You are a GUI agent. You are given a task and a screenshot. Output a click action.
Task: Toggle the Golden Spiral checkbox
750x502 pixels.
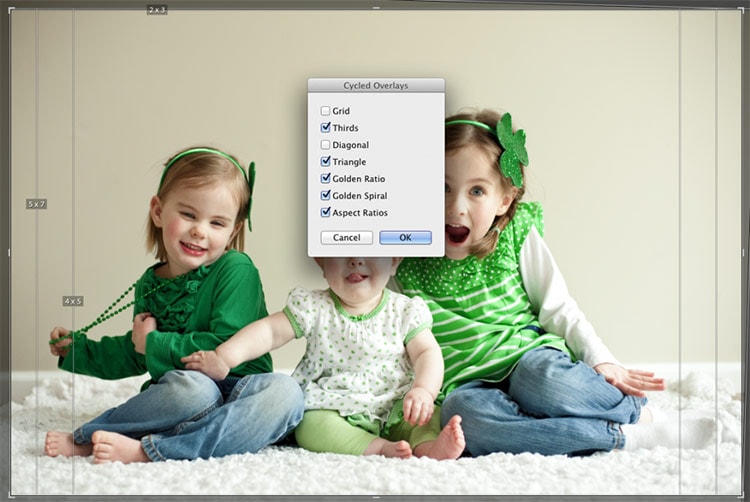point(325,196)
